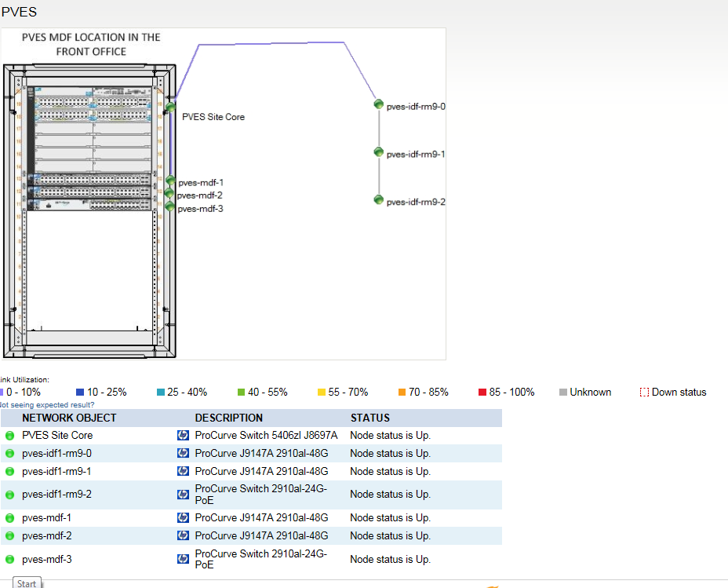The height and width of the screenshot is (588, 728).
Task: Select the pves-mdf-2 node icon on map
Action: click(x=169, y=193)
